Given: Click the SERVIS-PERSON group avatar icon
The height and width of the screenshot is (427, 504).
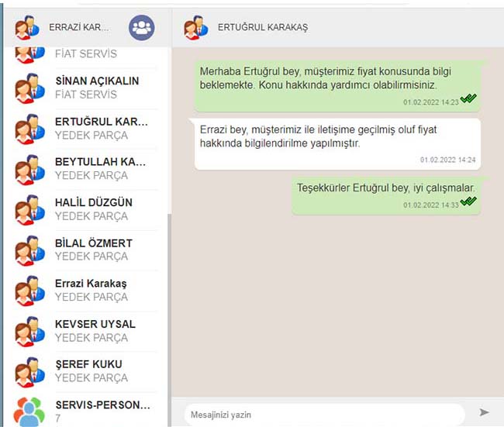Looking at the screenshot, I should coord(29,411).
